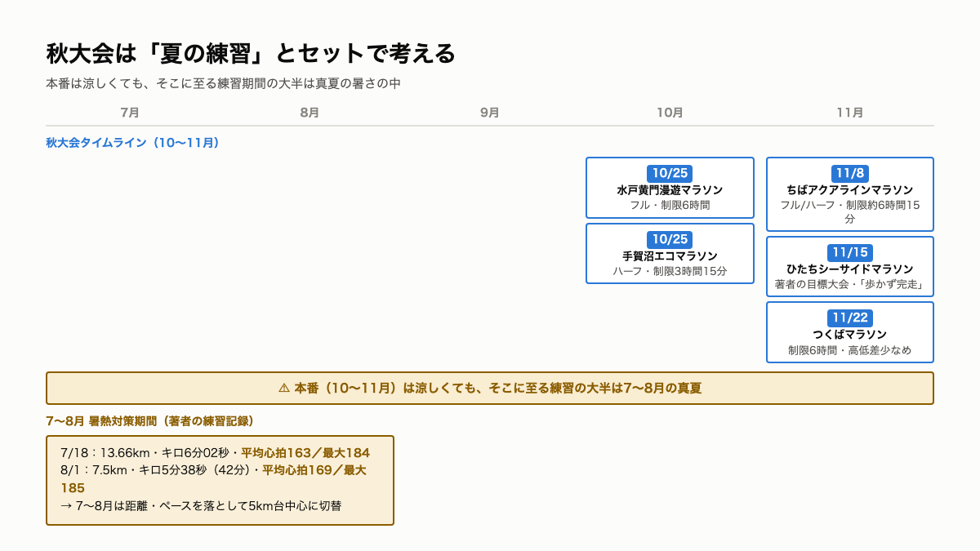980x551 pixels.
Task: Select the 10/25 date badge above 水戸黄門漫遊マラソン
Action: point(670,173)
